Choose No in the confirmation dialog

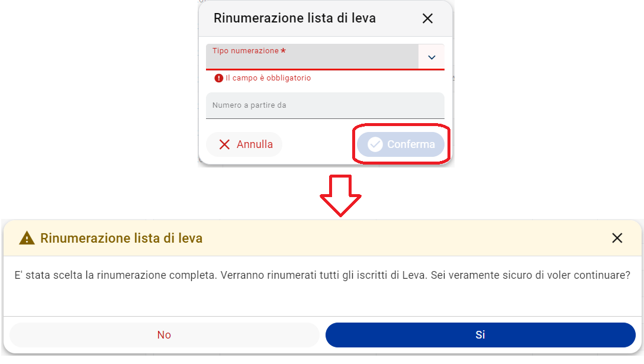coord(165,335)
